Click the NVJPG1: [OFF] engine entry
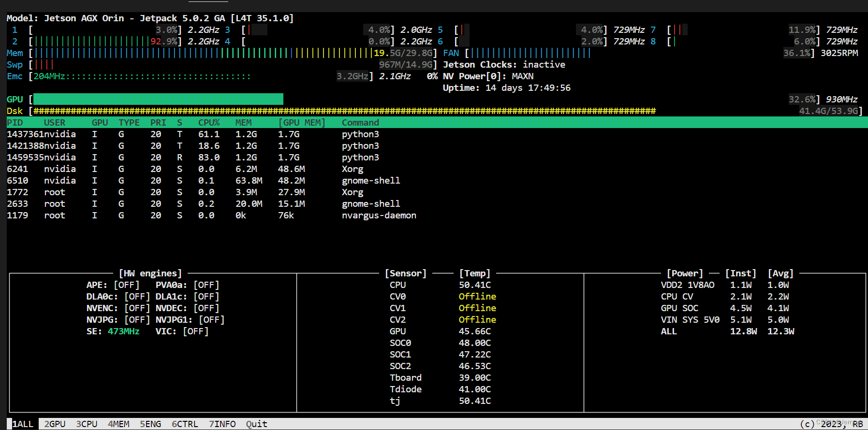The width and height of the screenshot is (868, 430). [190, 319]
